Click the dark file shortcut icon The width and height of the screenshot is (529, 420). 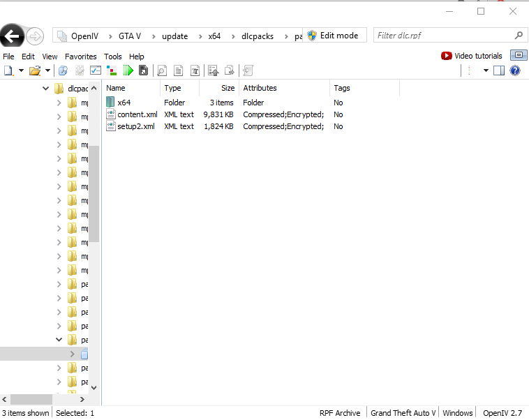[x=143, y=70]
